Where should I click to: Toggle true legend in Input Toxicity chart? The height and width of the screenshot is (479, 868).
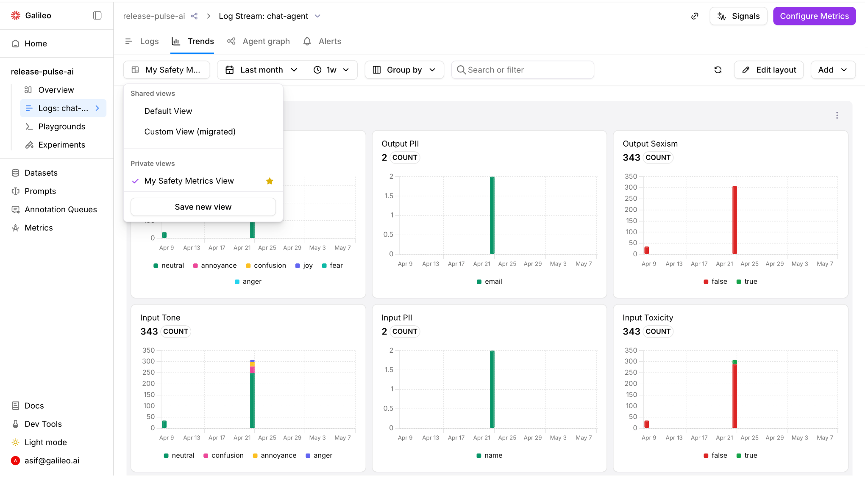(x=747, y=456)
